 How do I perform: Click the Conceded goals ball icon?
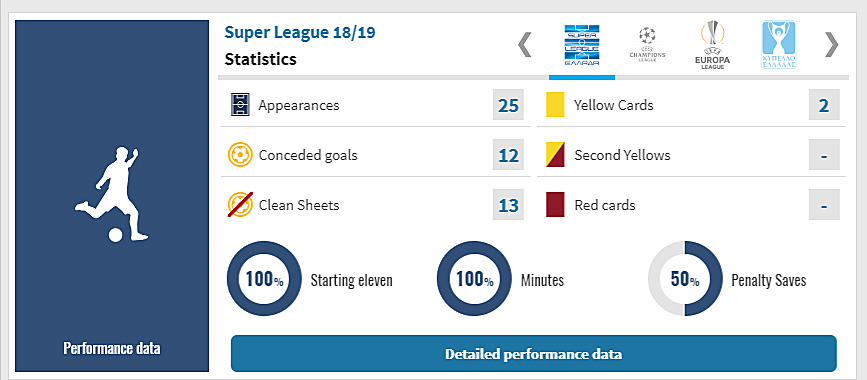(x=240, y=155)
